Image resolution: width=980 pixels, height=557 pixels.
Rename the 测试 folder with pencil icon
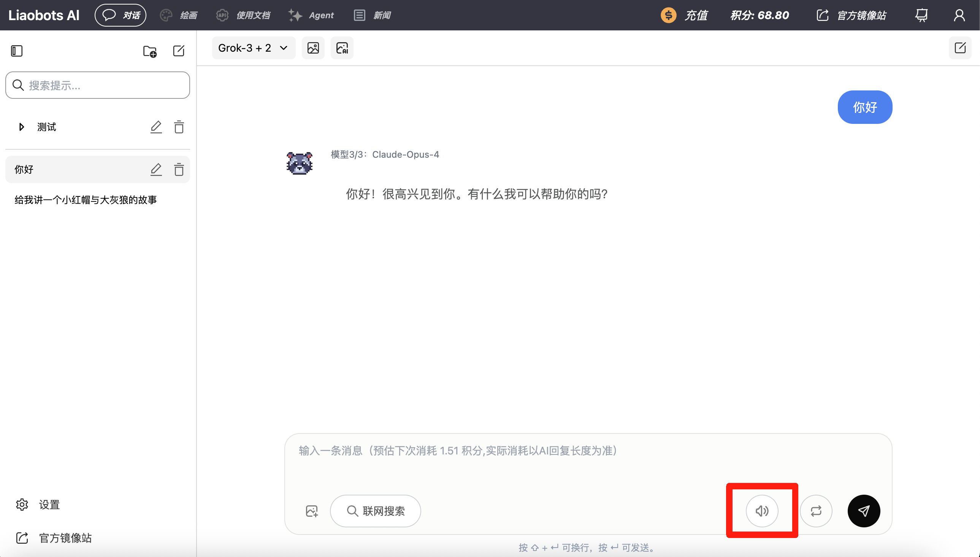coord(156,127)
